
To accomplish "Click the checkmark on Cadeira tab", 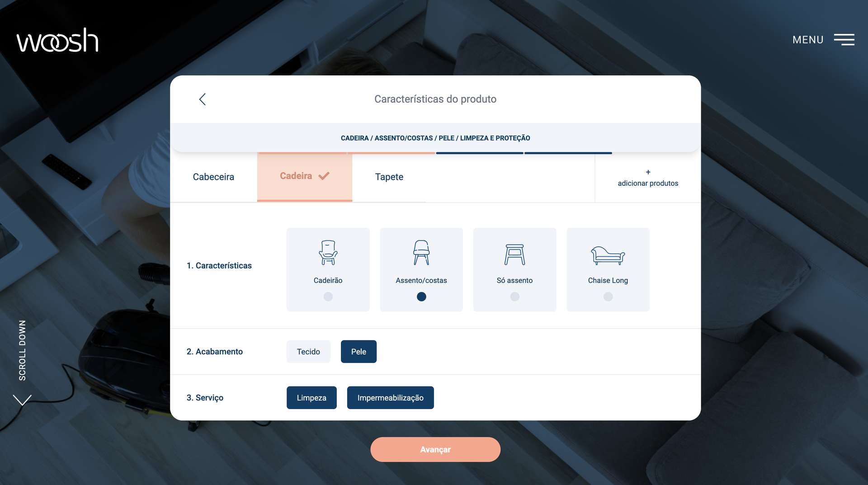I will pos(324,176).
